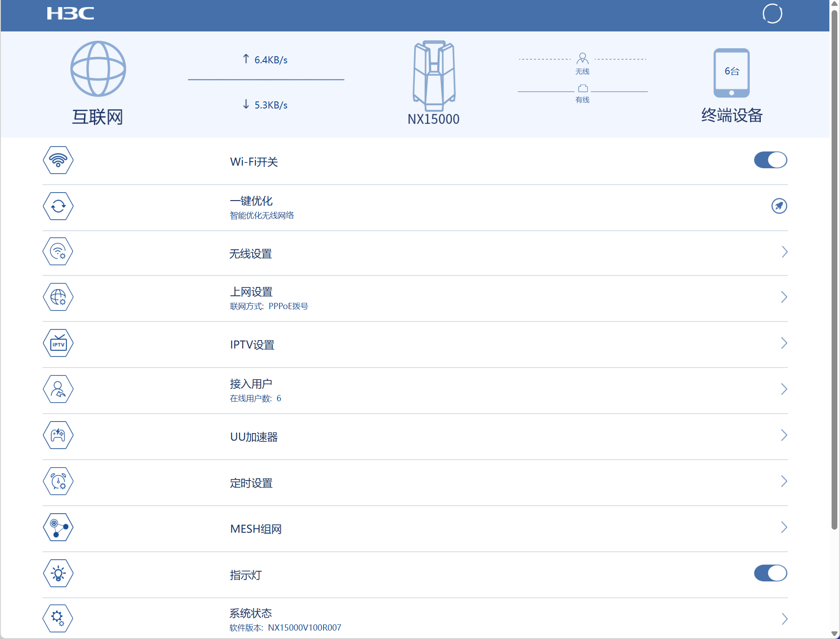
Task: Click the one-key optimize hexagon icon
Action: 58,206
